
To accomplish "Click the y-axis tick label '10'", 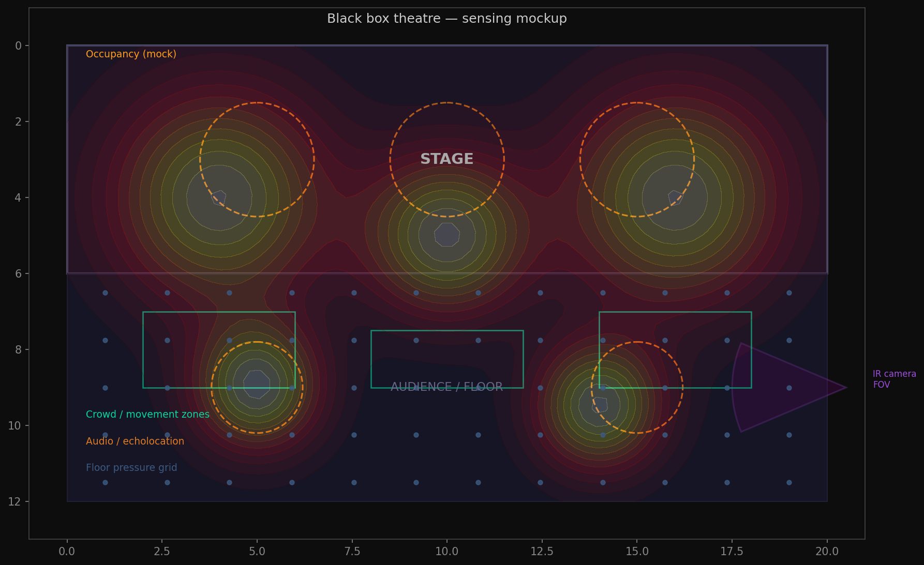I will tap(15, 426).
